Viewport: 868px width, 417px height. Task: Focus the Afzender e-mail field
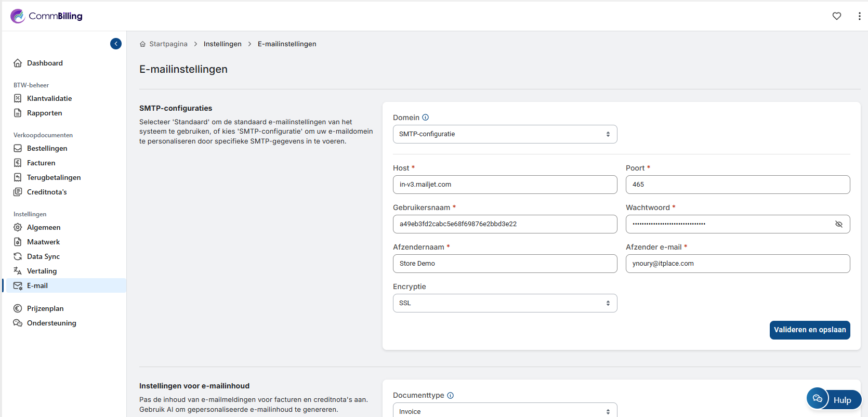coord(737,264)
